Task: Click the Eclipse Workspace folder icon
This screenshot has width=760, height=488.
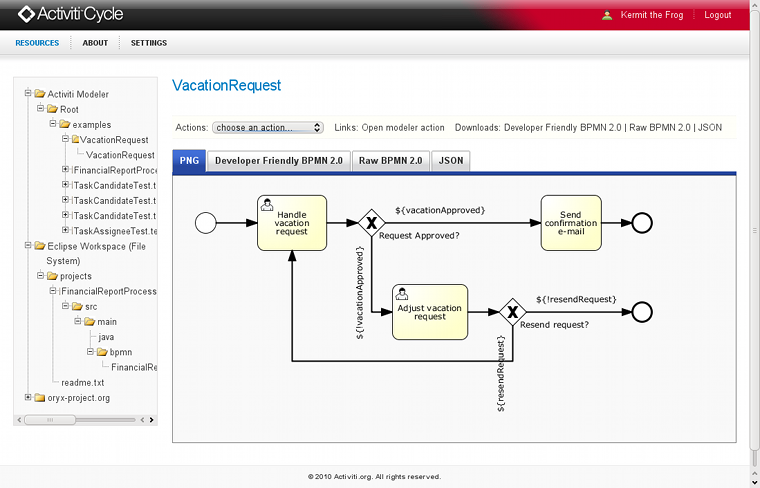Action: 40,246
